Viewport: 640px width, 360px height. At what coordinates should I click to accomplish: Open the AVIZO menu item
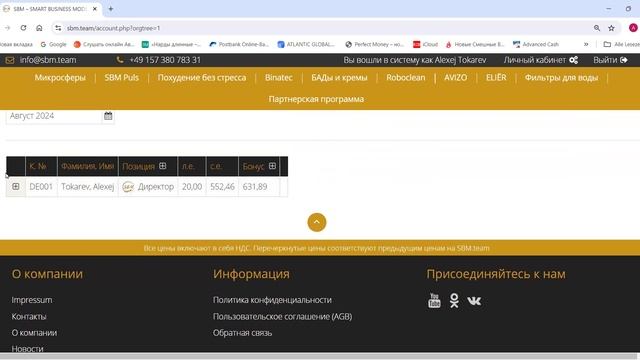coord(456,78)
